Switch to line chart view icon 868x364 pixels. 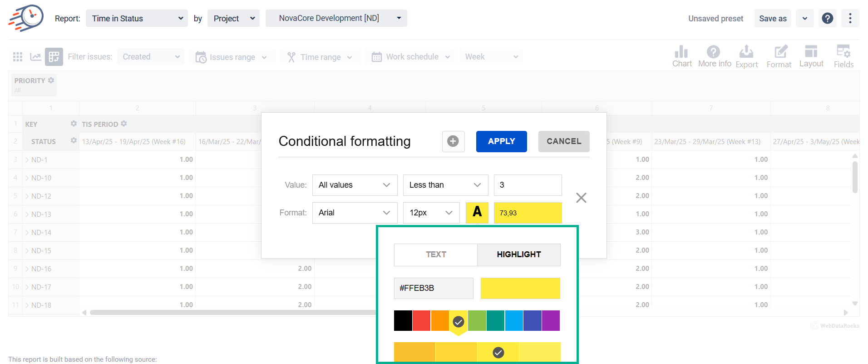pyautogui.click(x=35, y=57)
